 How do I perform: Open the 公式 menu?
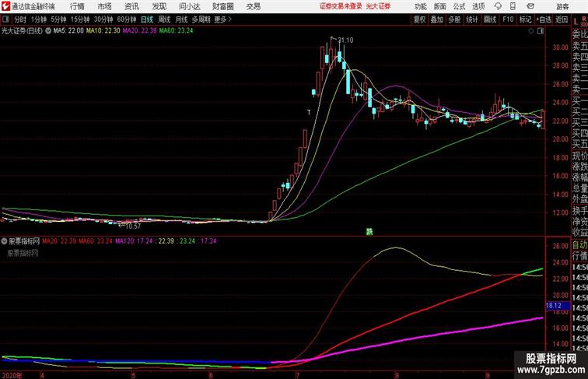(459, 6)
